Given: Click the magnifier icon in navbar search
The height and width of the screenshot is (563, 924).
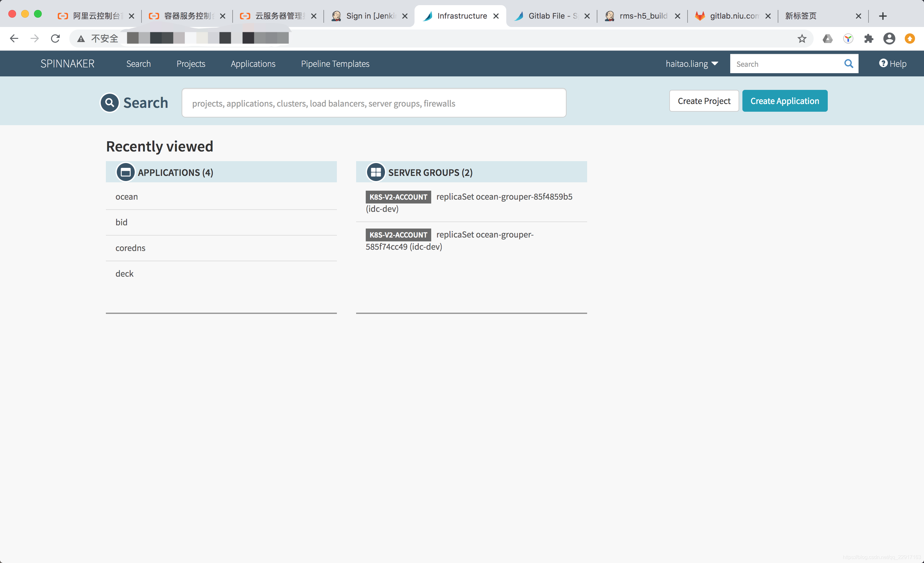Looking at the screenshot, I should click(x=848, y=64).
